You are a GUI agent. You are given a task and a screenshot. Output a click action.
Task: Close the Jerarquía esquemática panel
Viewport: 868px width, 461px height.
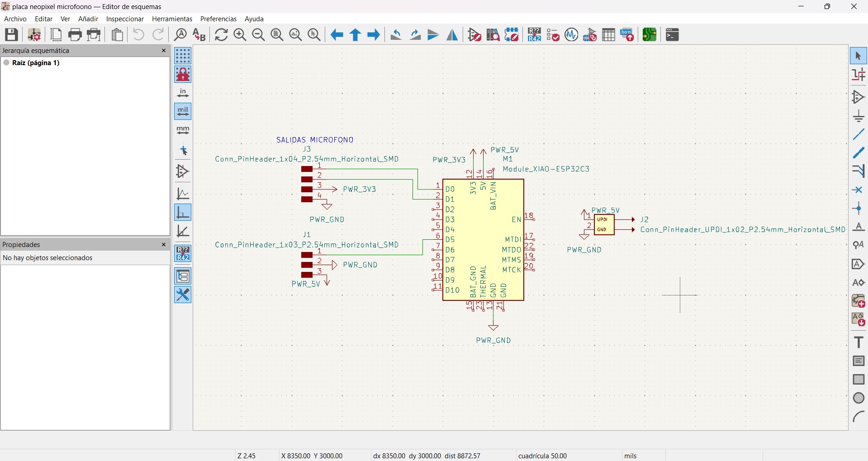tap(164, 51)
